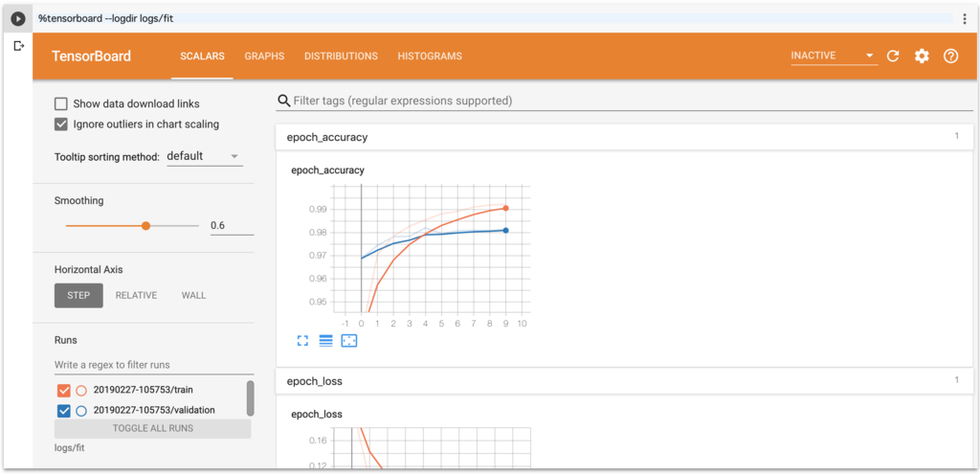Select only the validation run radio circle
Image resolution: width=980 pixels, height=475 pixels.
(81, 411)
